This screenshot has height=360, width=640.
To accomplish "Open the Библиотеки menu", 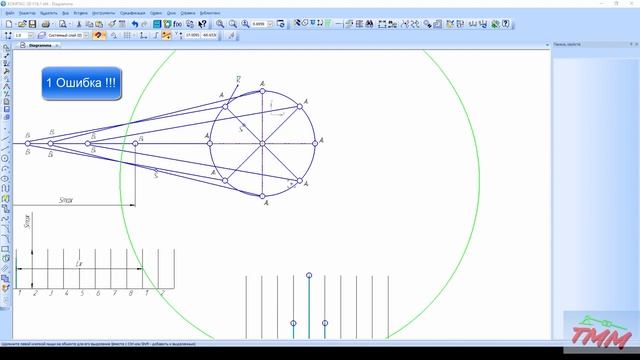I will pos(210,13).
